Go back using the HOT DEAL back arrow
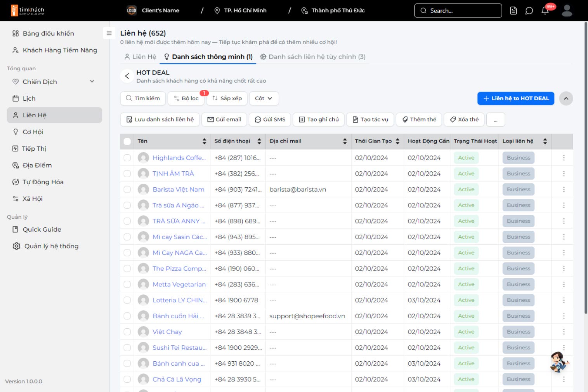588x392 pixels. 127,76
